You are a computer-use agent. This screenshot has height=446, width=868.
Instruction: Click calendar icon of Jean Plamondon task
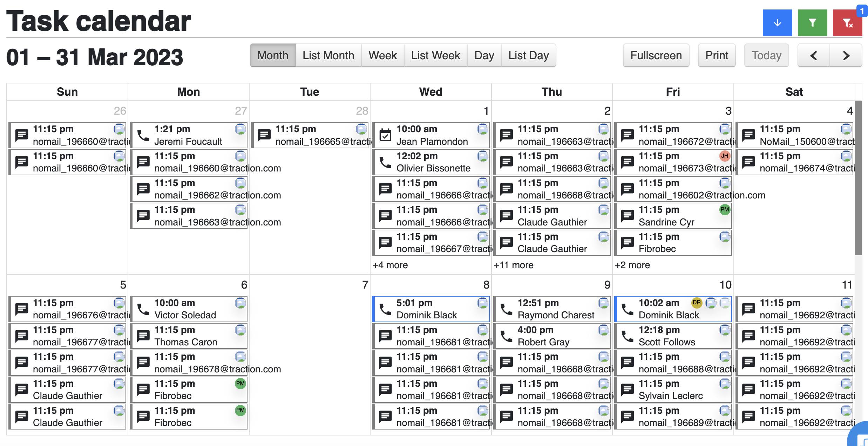pyautogui.click(x=385, y=135)
